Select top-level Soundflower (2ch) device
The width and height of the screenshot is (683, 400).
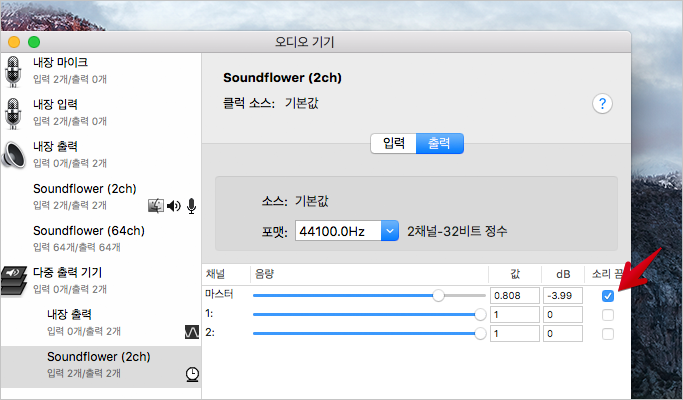click(101, 197)
